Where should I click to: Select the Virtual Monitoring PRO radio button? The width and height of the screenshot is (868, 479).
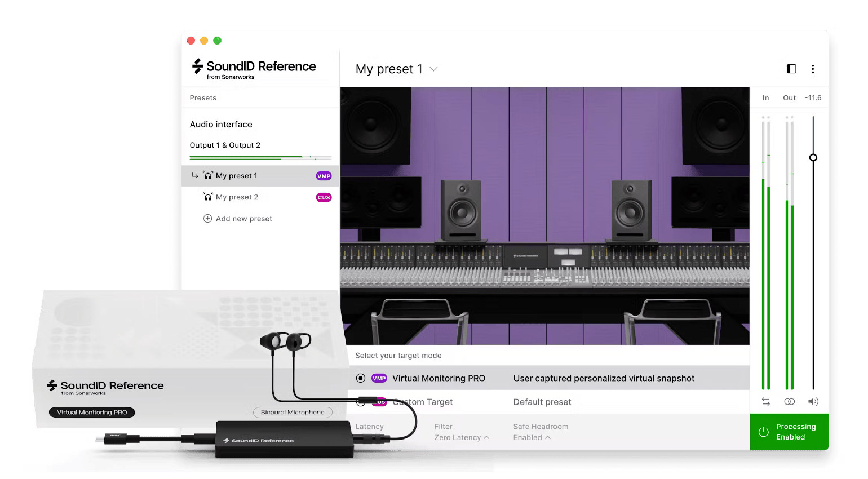point(361,378)
